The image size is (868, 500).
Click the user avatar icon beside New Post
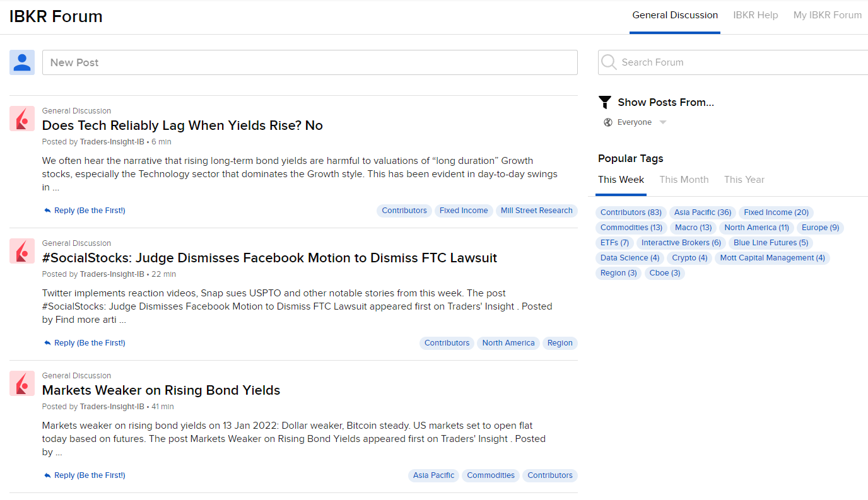(x=21, y=62)
